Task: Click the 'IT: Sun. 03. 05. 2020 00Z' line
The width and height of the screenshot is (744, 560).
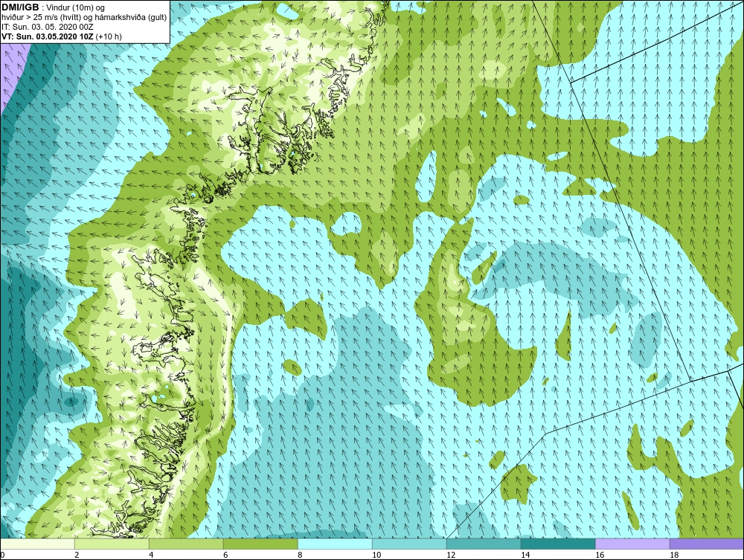Action: (48, 27)
